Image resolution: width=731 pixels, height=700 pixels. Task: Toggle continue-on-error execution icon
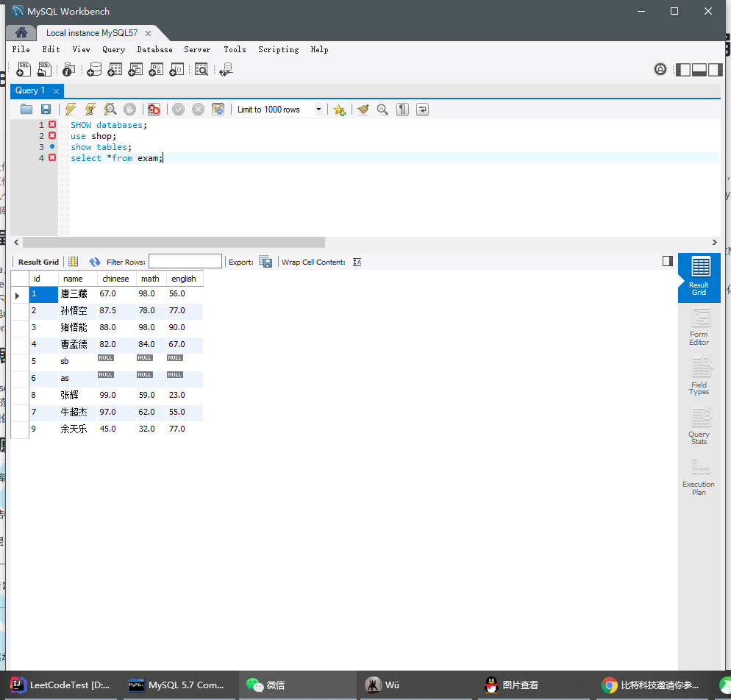154,109
